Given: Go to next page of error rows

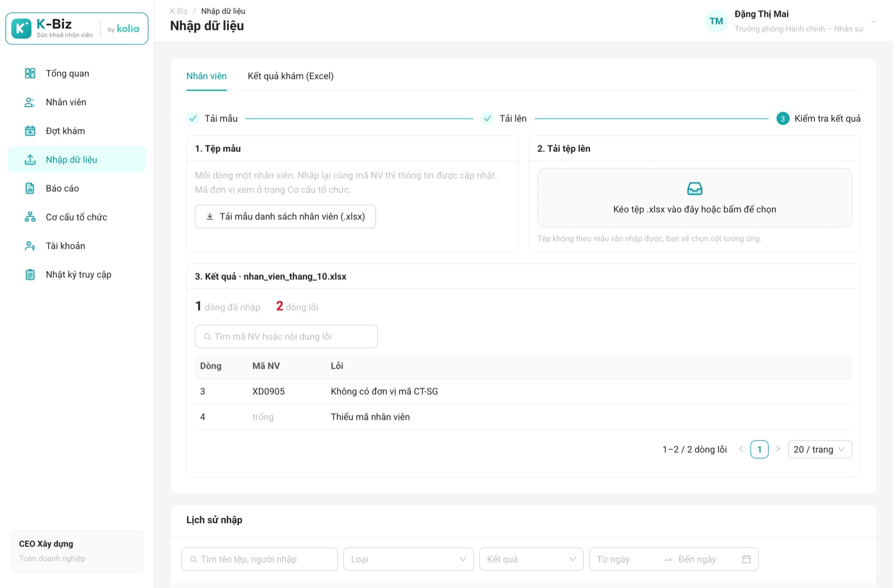Looking at the screenshot, I should click(x=777, y=449).
